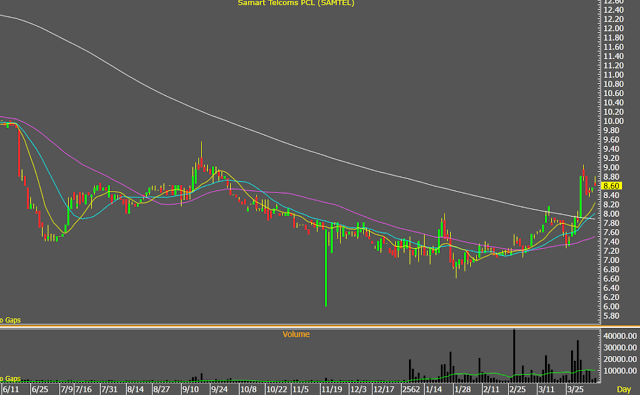Screen dimensions: 640x395
Task: Select the 7/31 date label
Action: [x=109, y=389]
